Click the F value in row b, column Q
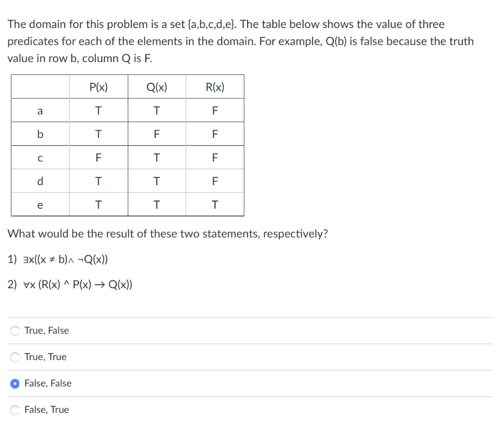 pos(156,133)
